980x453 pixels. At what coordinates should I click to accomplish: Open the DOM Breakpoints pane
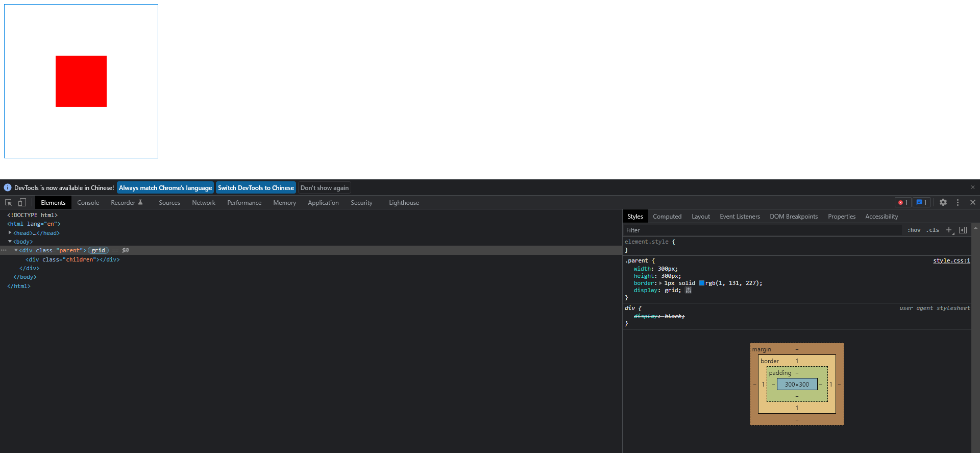pos(794,216)
